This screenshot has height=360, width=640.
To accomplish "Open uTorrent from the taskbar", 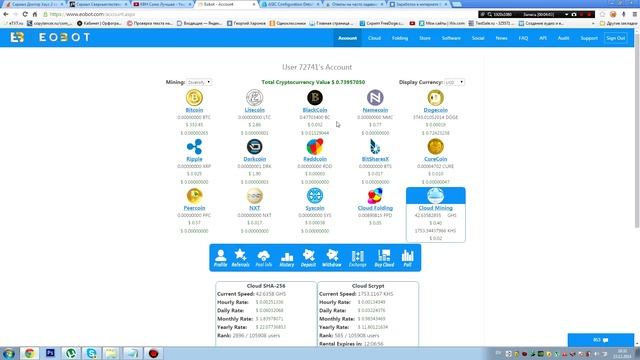I will (x=71, y=353).
